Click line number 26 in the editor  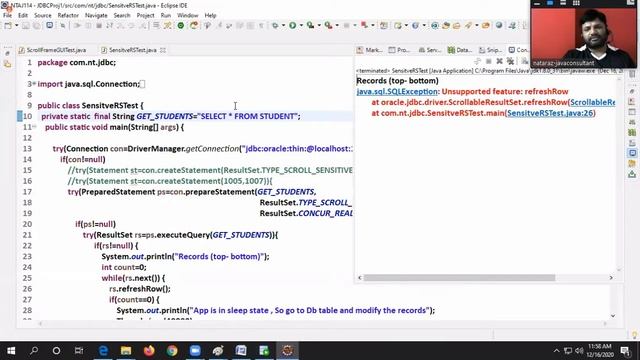click(x=27, y=289)
